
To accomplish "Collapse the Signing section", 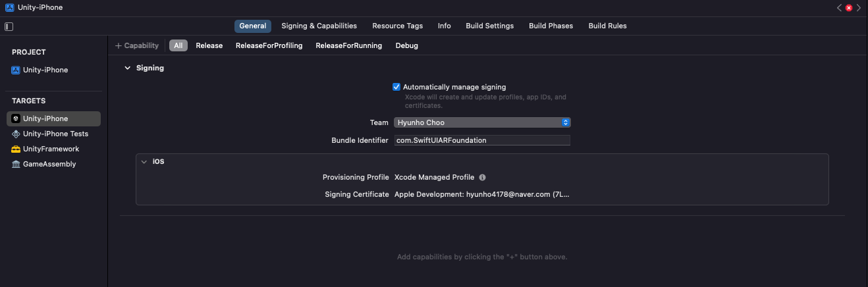I will (128, 68).
